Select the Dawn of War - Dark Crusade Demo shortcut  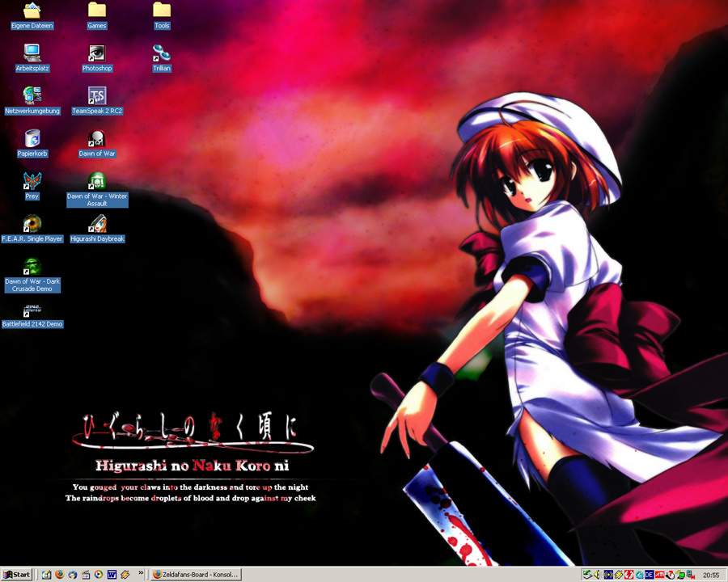point(32,275)
